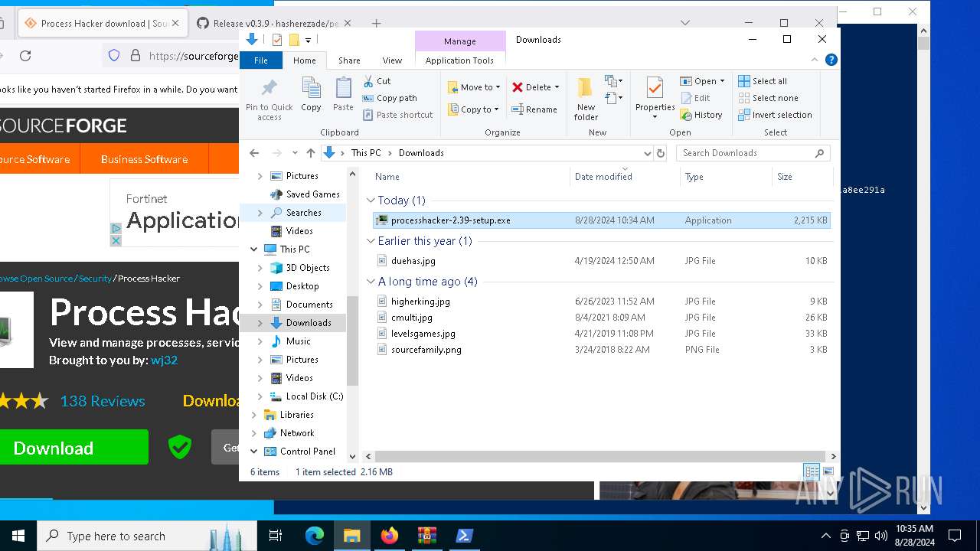Image resolution: width=980 pixels, height=551 pixels.
Task: Switch to Large icons view in status bar
Action: 828,471
